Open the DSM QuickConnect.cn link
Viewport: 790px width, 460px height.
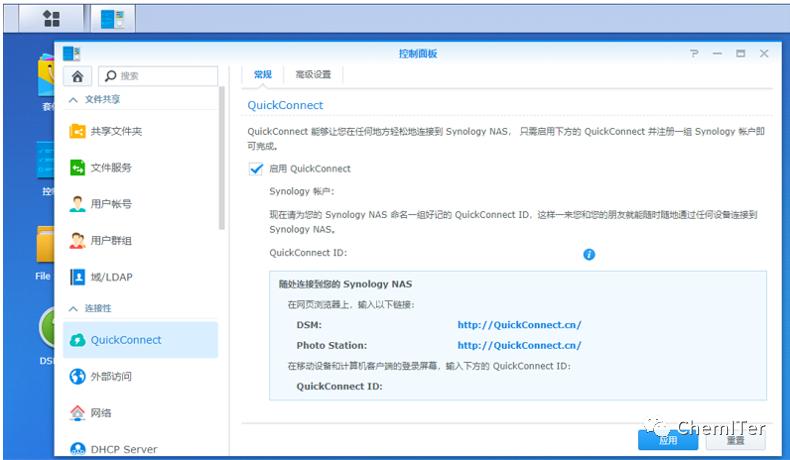(x=519, y=325)
